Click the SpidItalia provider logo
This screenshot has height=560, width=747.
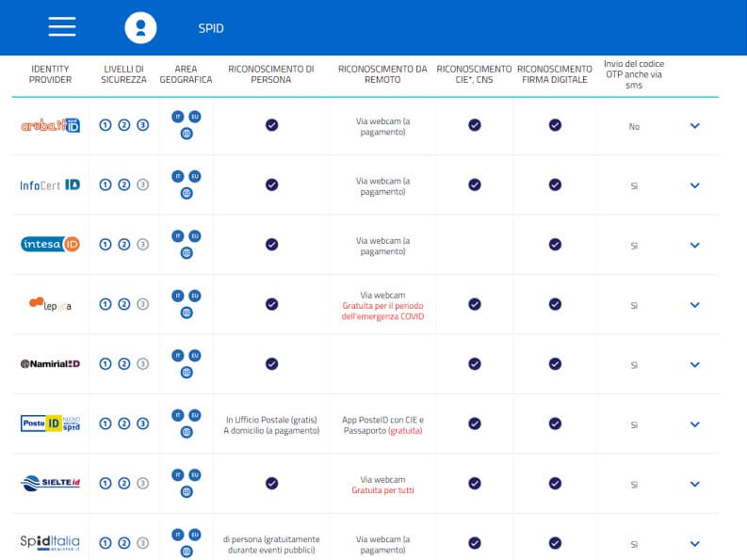50,543
